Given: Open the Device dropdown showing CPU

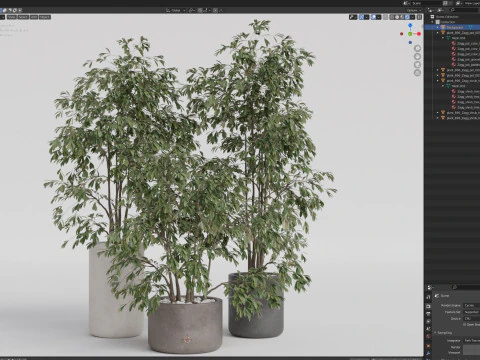Looking at the screenshot, I should tap(471, 319).
